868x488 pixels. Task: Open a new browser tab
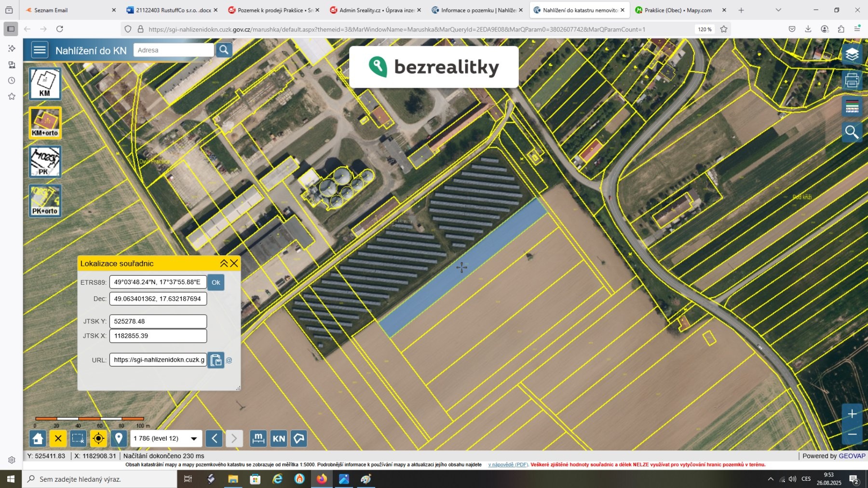[x=741, y=10]
